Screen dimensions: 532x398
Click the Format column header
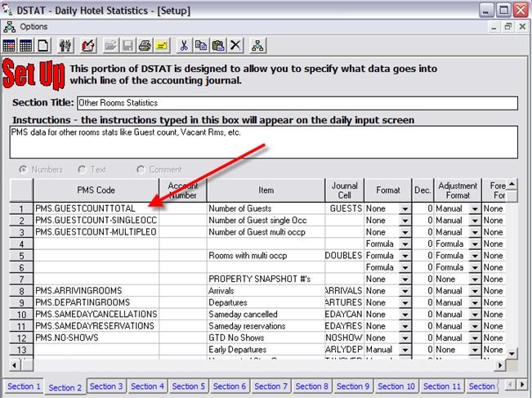point(388,190)
